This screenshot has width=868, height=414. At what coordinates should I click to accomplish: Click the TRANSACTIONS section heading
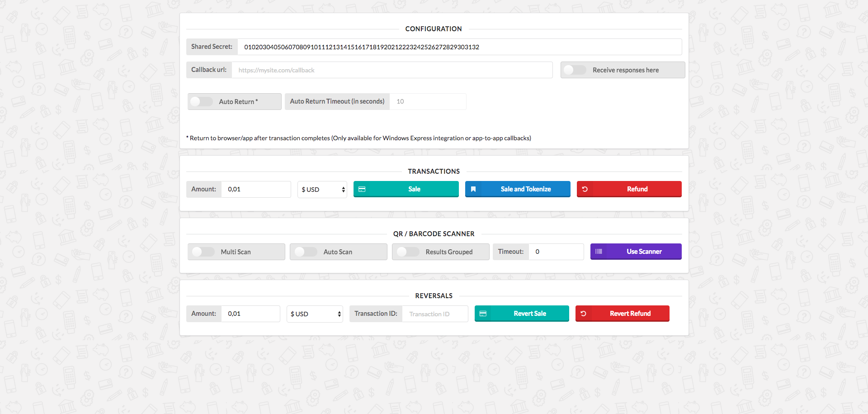pyautogui.click(x=434, y=171)
